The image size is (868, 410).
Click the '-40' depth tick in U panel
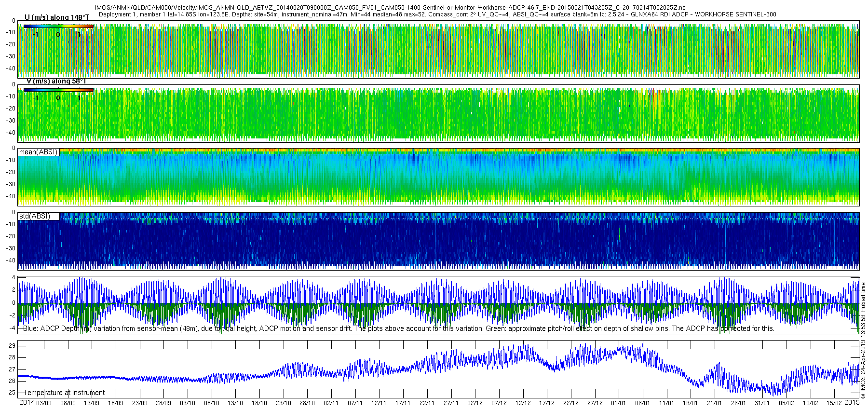tap(11, 68)
